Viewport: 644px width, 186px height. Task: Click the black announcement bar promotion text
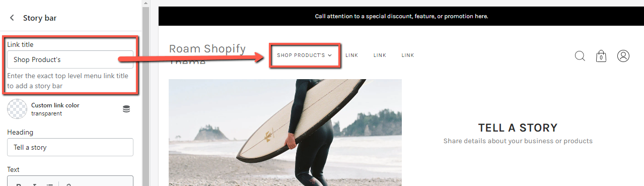tap(401, 16)
